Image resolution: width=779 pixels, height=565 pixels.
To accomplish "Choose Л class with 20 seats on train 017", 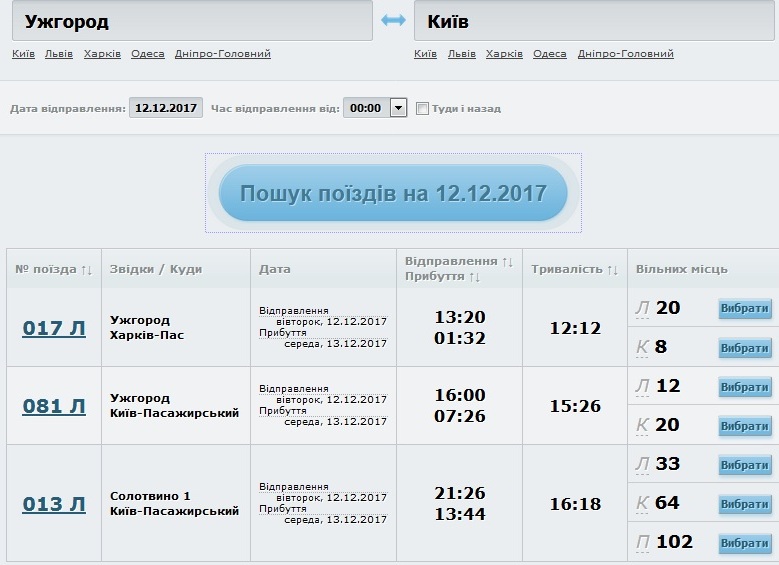I will coord(744,308).
